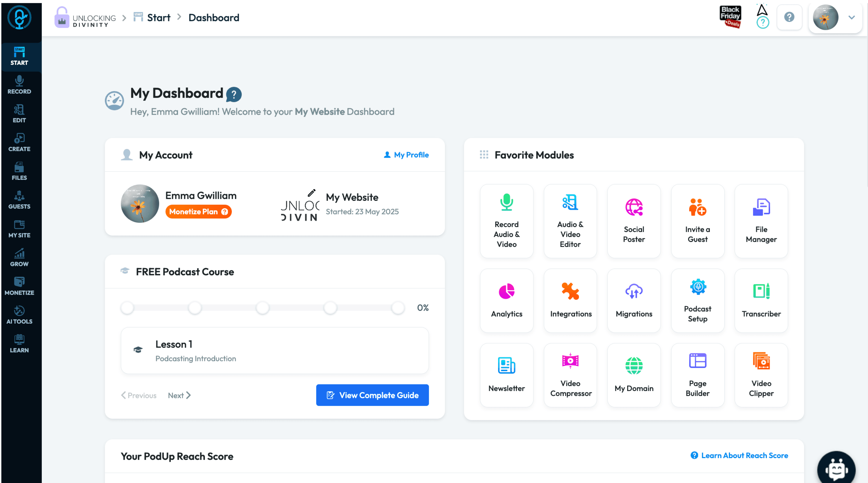Open the Record section in sidebar
The width and height of the screenshot is (868, 483).
click(x=19, y=85)
